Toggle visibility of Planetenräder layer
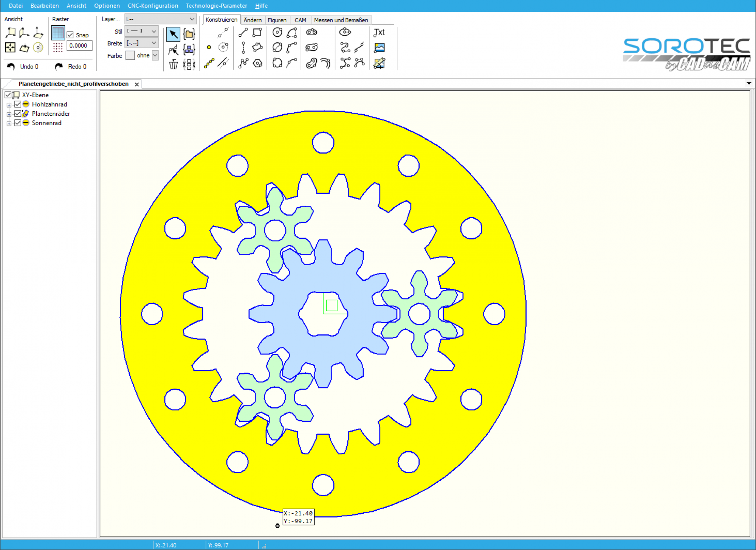 coord(17,113)
